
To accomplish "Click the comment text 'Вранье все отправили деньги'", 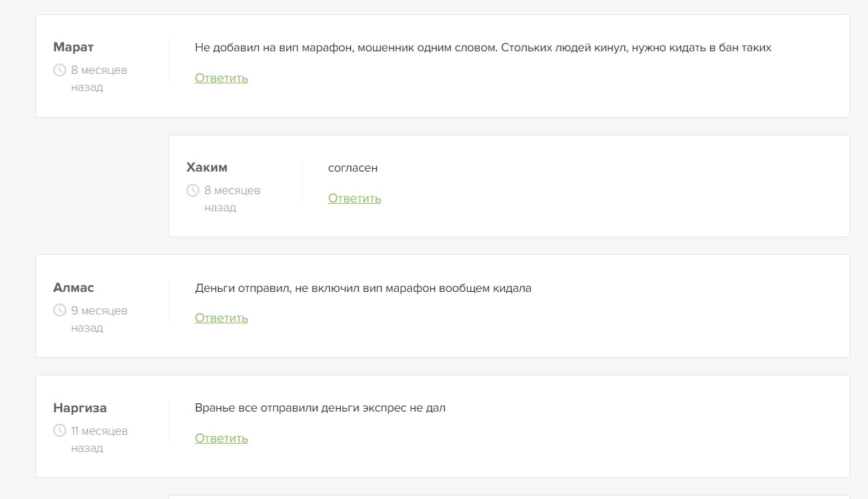I will [x=320, y=408].
